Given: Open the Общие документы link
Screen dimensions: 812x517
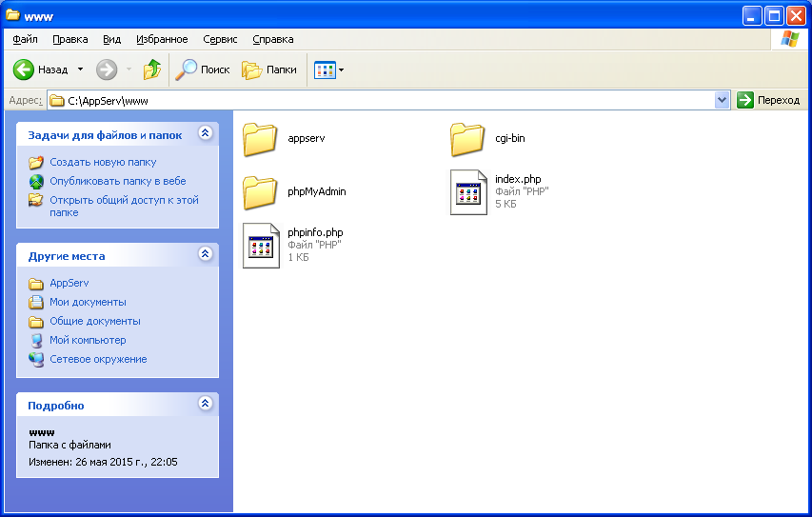Looking at the screenshot, I should (x=95, y=321).
